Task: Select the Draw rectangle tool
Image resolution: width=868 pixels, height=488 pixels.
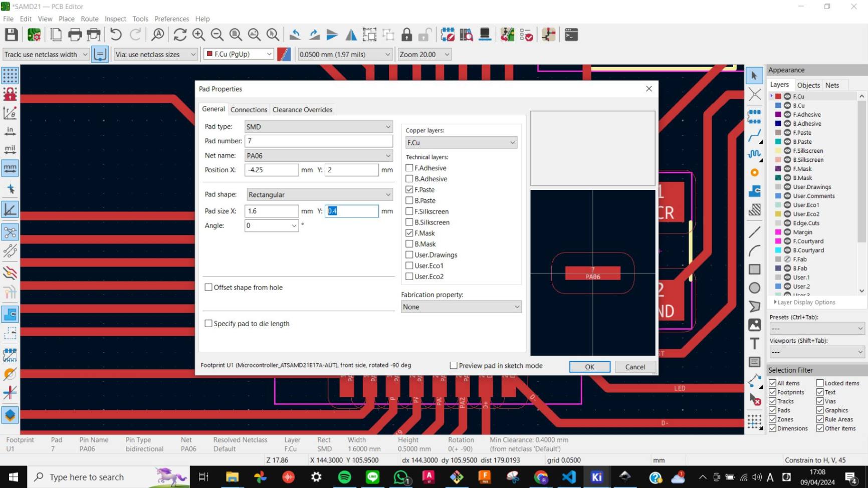Action: point(754,270)
